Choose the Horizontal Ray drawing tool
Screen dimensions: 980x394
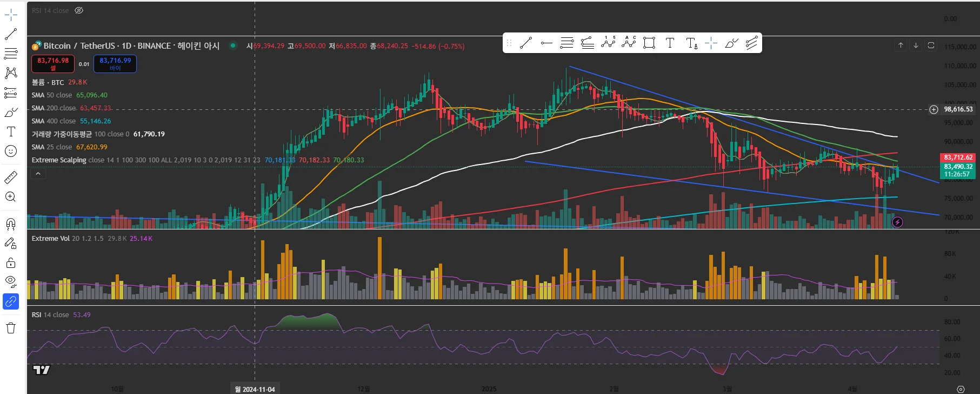(546, 43)
